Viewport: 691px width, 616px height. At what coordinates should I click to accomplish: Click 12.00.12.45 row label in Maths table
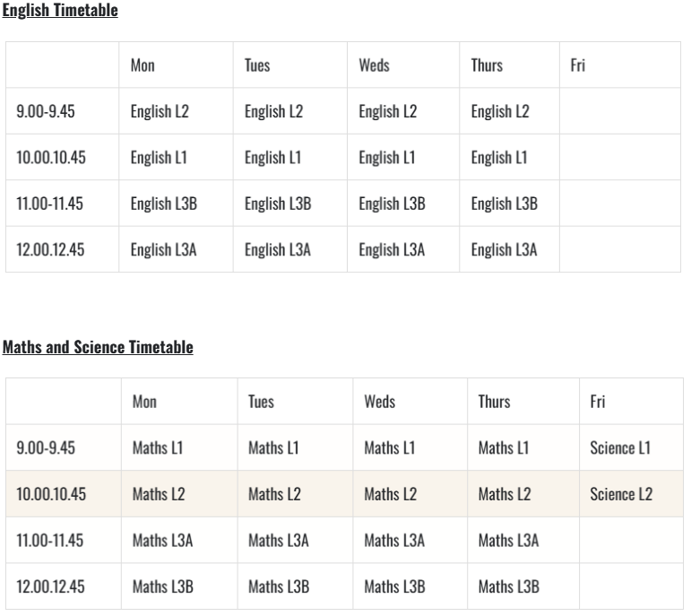click(x=51, y=586)
